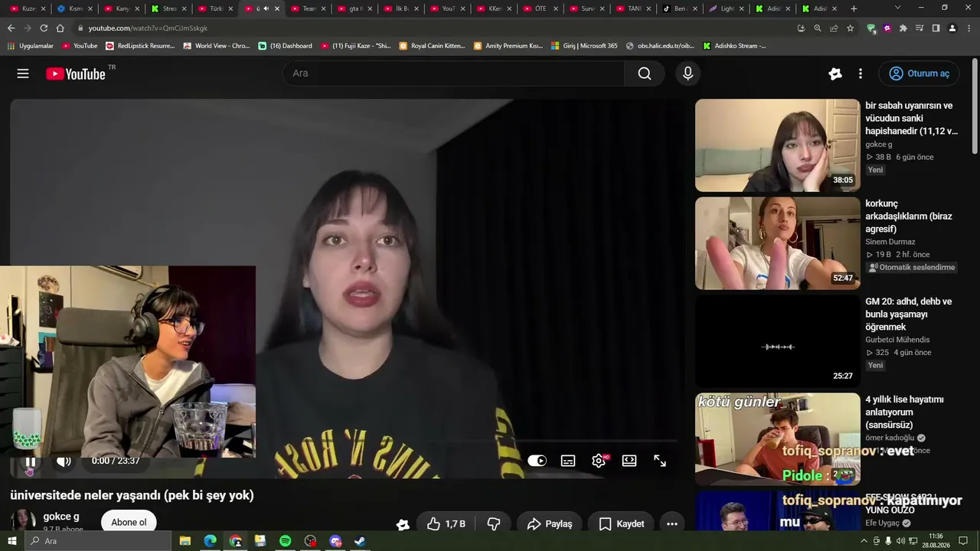Open YouTube settings three-dot menu
980x551 pixels.
(x=861, y=73)
